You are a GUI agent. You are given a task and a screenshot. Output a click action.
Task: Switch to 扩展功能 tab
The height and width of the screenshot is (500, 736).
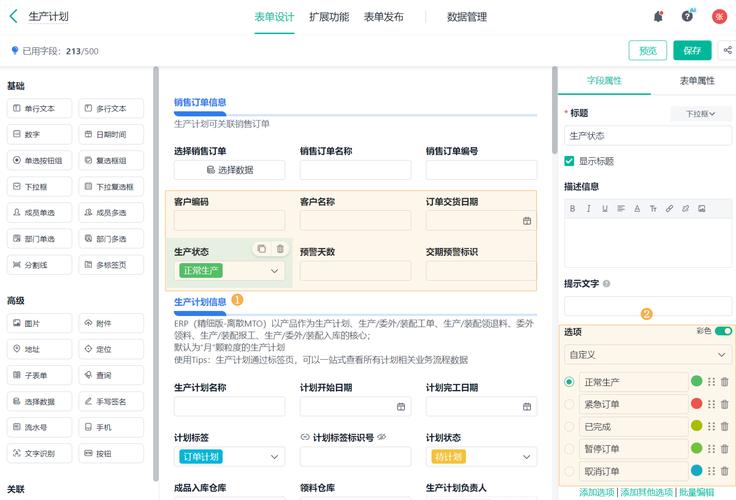pyautogui.click(x=329, y=17)
